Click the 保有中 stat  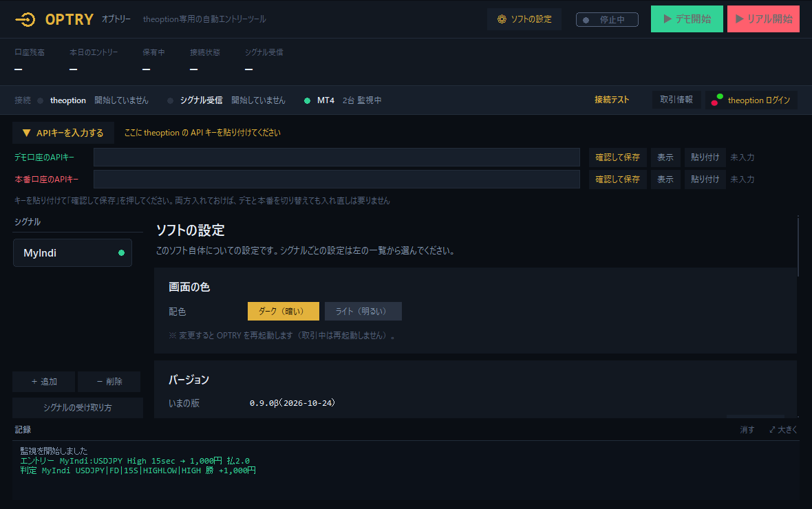coord(154,61)
